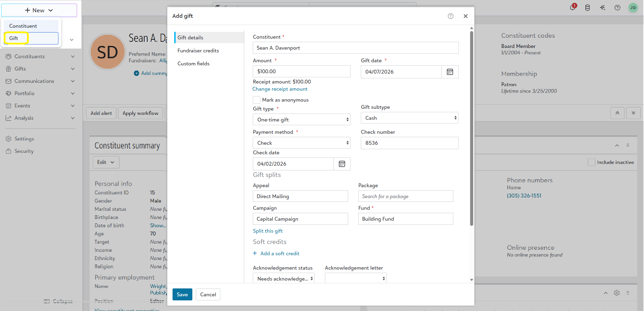Open the Gift type dropdown

click(302, 119)
